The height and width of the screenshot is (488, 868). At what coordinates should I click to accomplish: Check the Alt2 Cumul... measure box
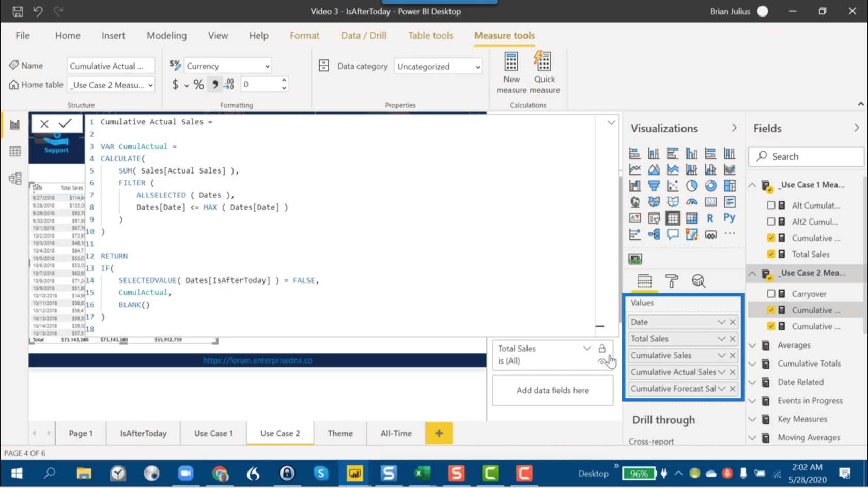[x=771, y=222]
